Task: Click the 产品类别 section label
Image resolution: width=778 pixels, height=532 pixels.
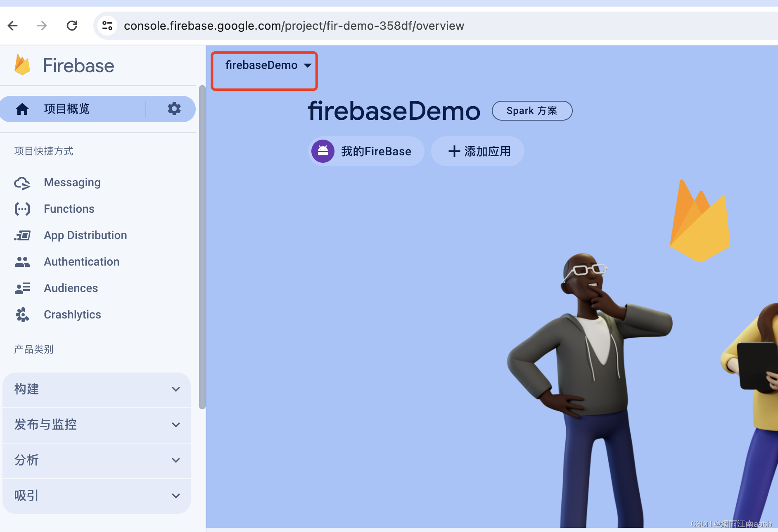Action: pyautogui.click(x=34, y=349)
